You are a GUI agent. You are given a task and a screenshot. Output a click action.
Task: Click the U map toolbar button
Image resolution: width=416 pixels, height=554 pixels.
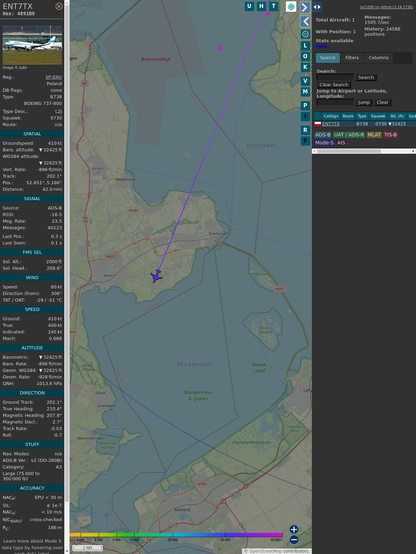250,6
